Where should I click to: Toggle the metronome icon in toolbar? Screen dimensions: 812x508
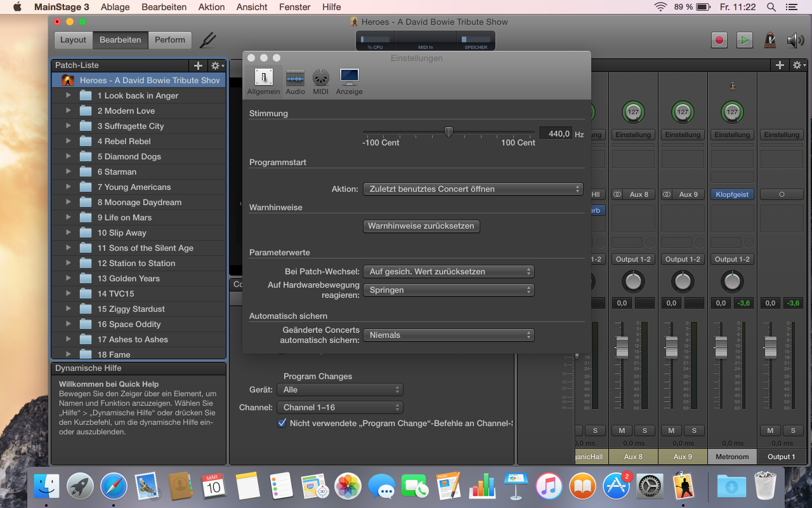(770, 40)
